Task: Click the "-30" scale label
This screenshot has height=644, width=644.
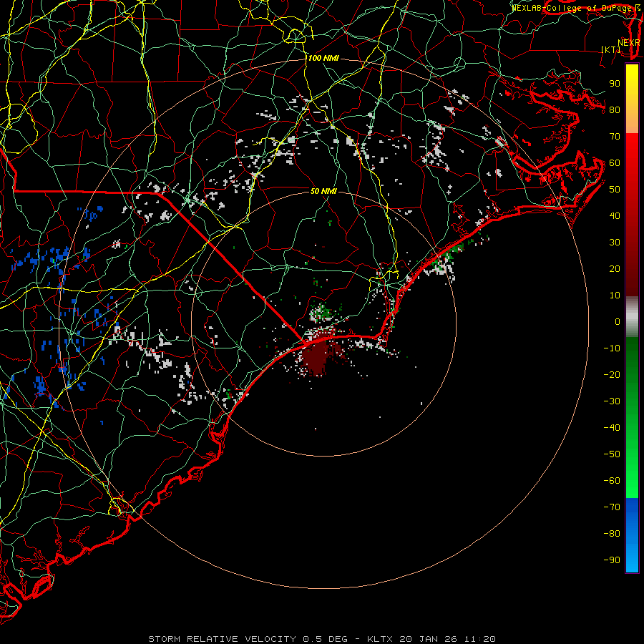Action: pyautogui.click(x=612, y=401)
